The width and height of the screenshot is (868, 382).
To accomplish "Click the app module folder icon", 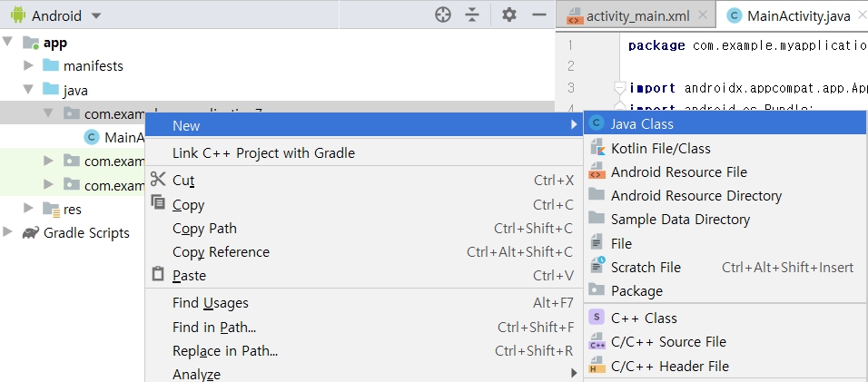I will click(31, 43).
